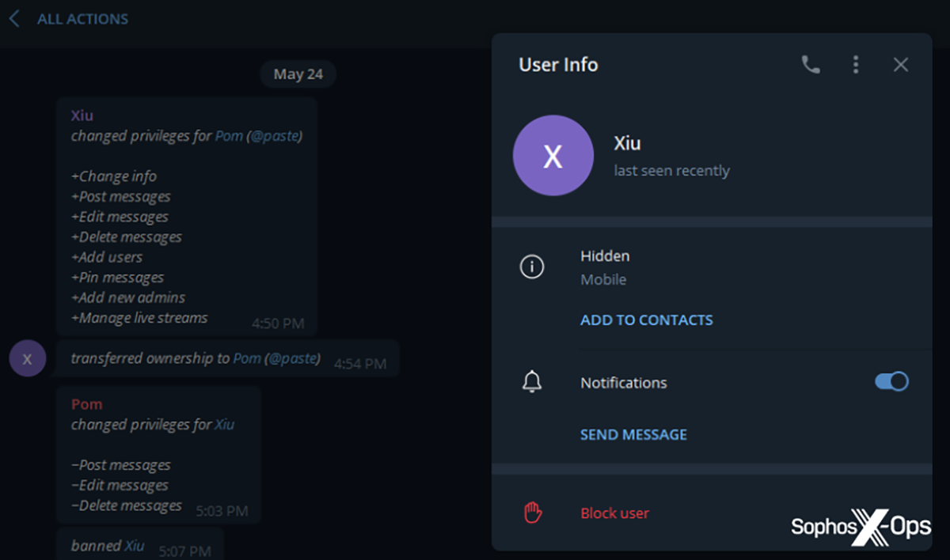Viewport: 950px width, 560px height.
Task: Click the red Pom sender name
Action: pos(86,404)
